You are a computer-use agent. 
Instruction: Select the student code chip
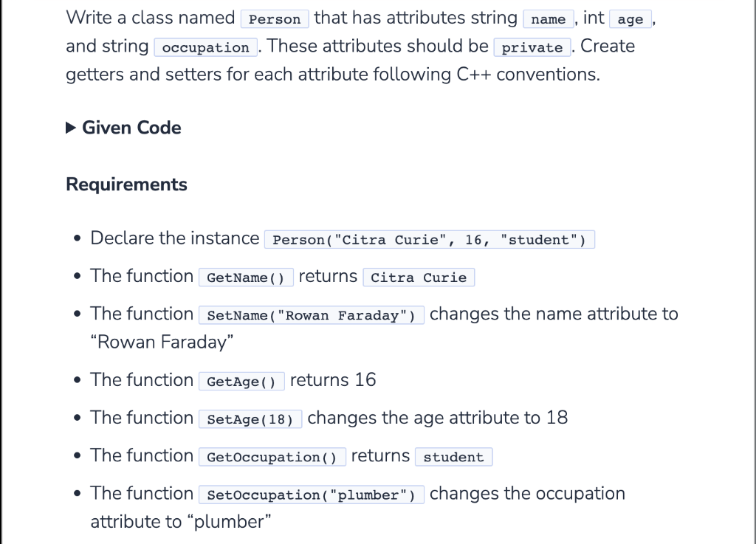[453, 457]
